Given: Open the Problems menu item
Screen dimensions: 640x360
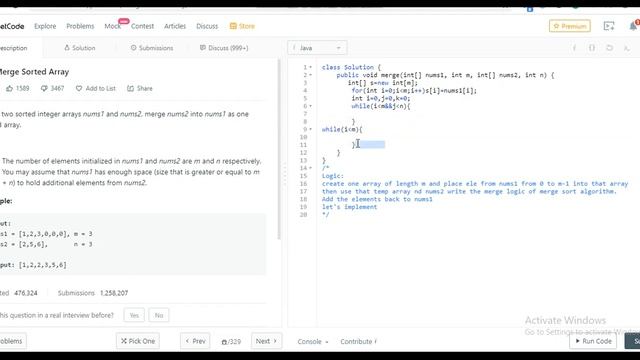Looking at the screenshot, I should [x=80, y=26].
